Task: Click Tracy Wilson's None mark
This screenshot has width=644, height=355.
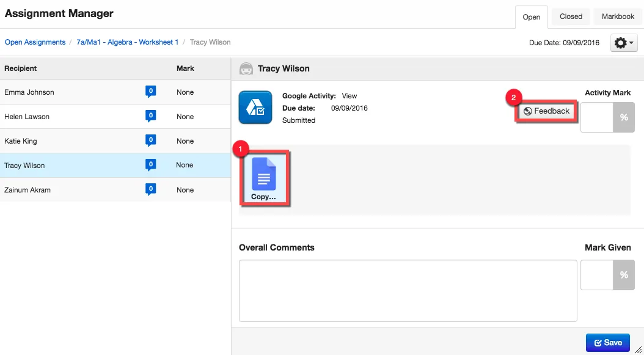Action: [x=185, y=165]
